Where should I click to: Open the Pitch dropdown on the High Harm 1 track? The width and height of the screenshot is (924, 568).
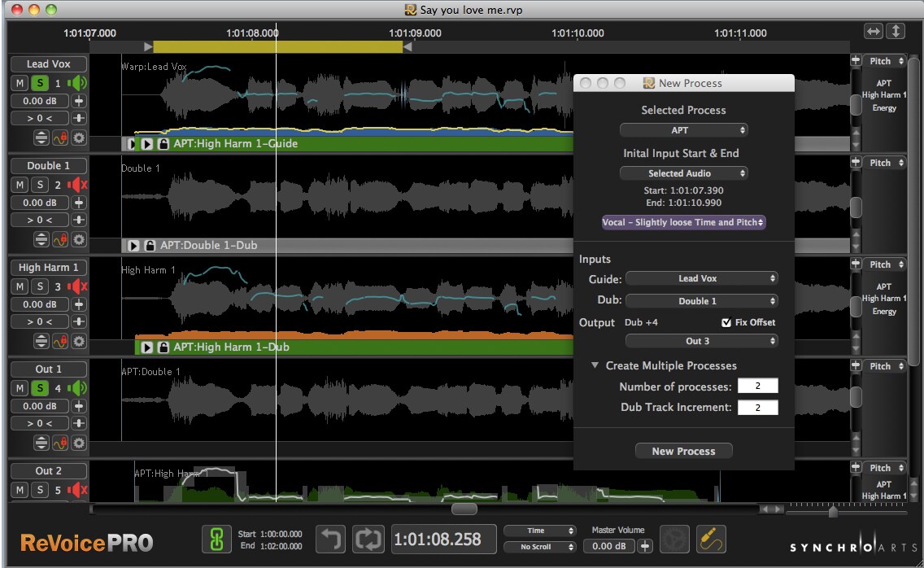click(x=886, y=264)
